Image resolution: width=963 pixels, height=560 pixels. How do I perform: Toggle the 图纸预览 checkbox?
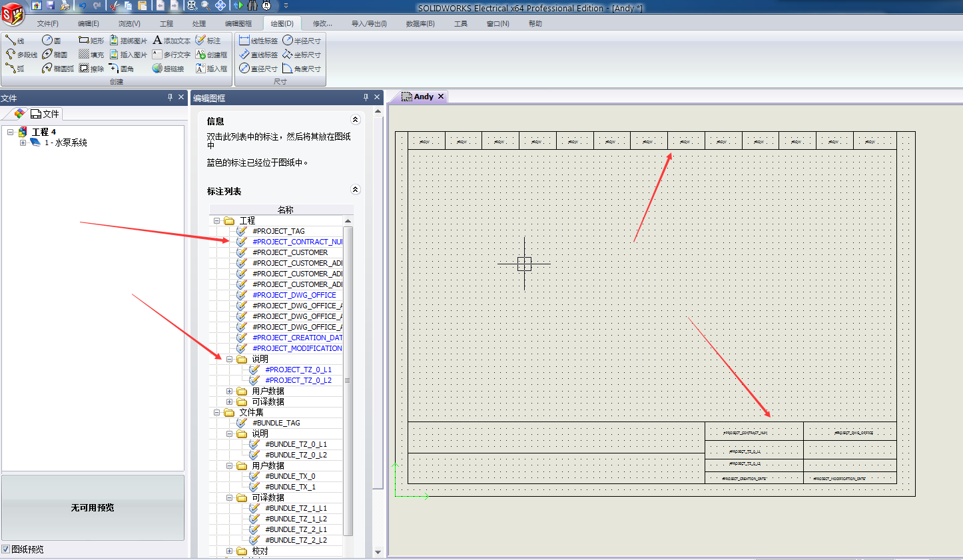click(5, 549)
